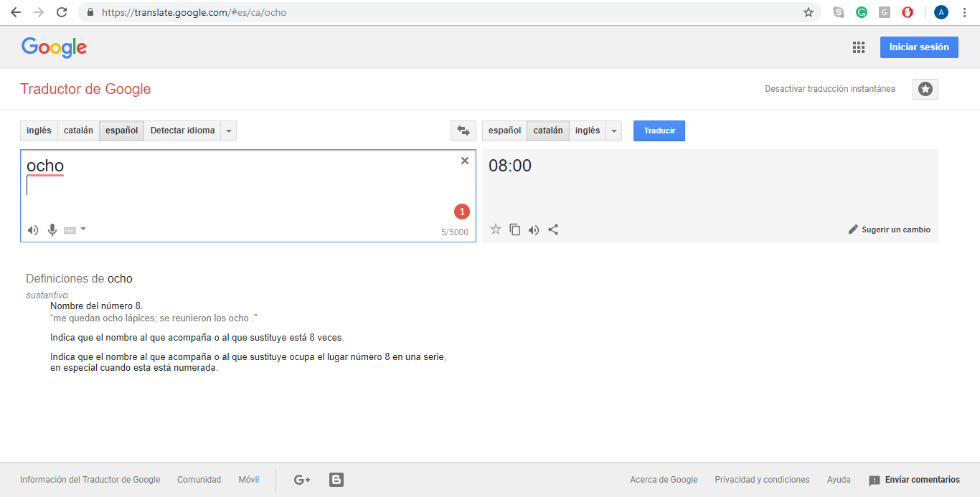
Task: Click the 'sustantivo' label
Action: [47, 295]
